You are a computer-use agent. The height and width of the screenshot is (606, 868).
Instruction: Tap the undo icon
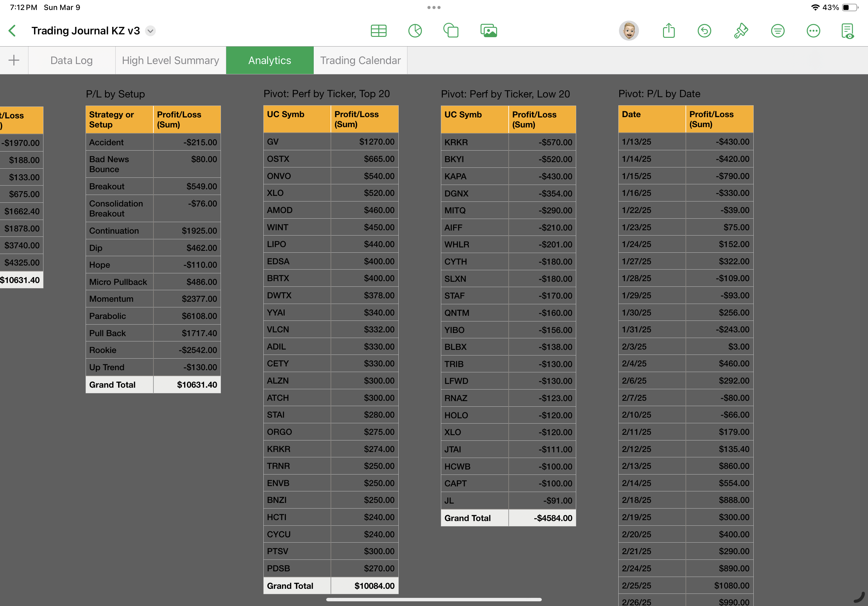pyautogui.click(x=704, y=31)
